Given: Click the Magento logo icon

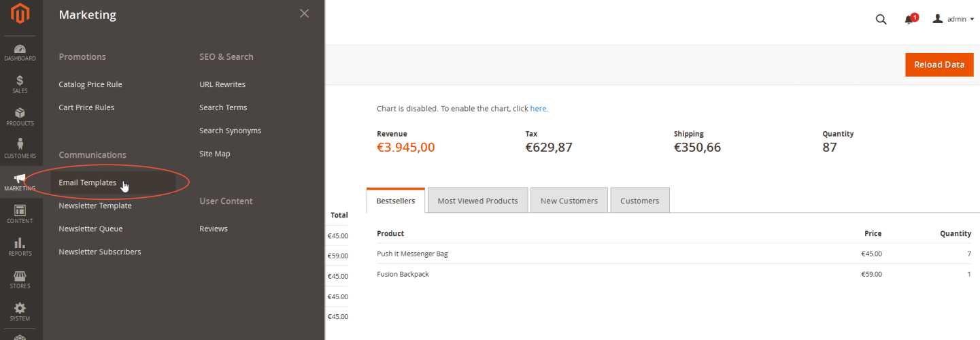Looking at the screenshot, I should [x=20, y=14].
